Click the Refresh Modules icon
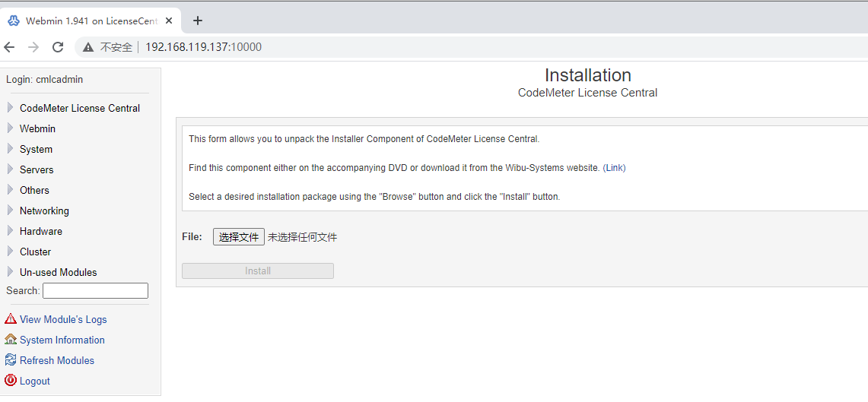 [11, 360]
